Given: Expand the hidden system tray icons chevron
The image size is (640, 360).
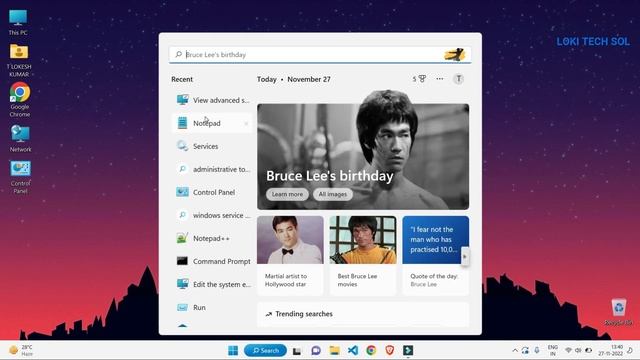Looking at the screenshot, I should click(515, 350).
